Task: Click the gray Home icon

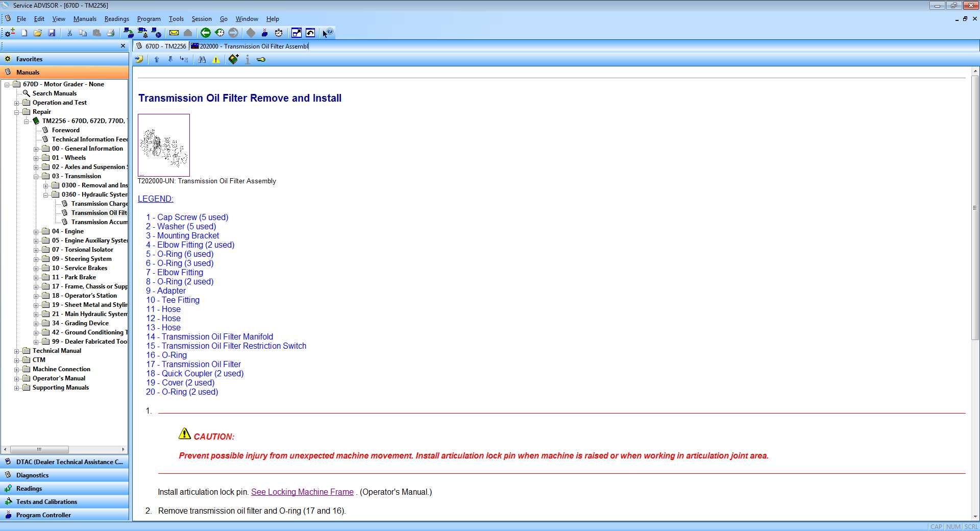Action: click(x=188, y=33)
